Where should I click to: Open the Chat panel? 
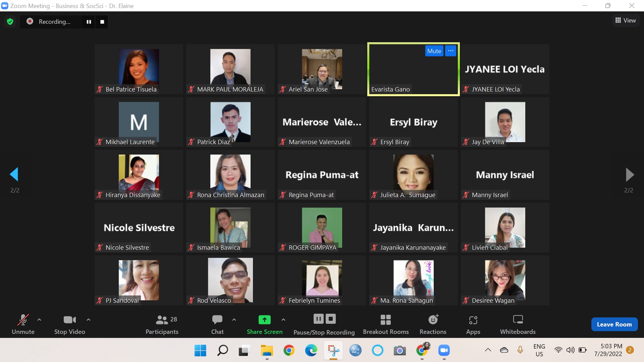pos(217,324)
